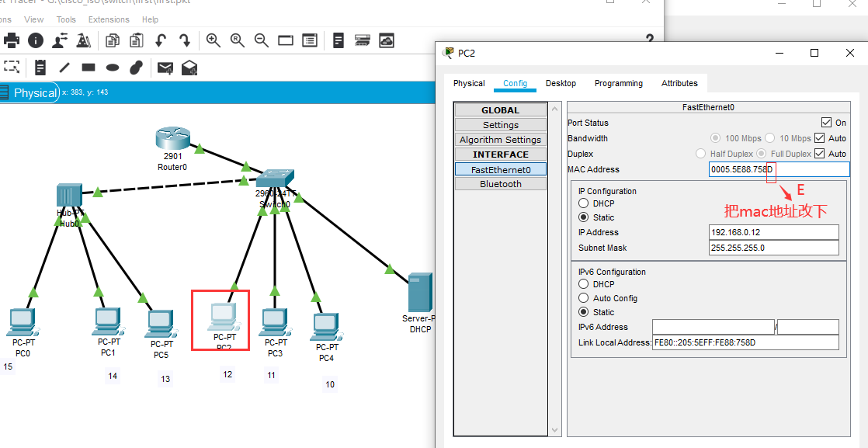Open the Tools menu
Image resolution: width=868 pixels, height=448 pixels.
[x=66, y=19]
